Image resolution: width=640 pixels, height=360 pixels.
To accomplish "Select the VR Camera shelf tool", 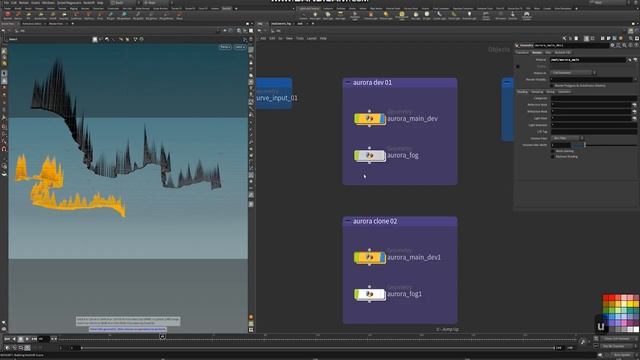I will tap(500, 15).
